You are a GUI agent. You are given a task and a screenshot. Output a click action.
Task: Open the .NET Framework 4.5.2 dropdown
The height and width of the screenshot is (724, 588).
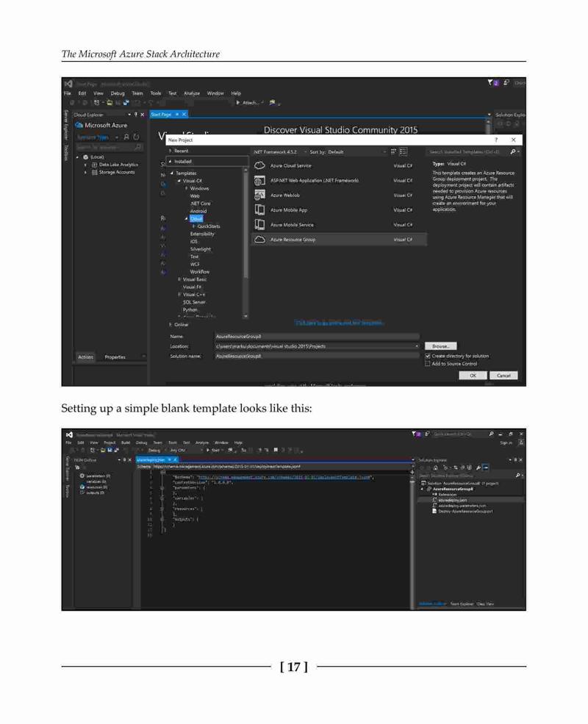coord(280,152)
